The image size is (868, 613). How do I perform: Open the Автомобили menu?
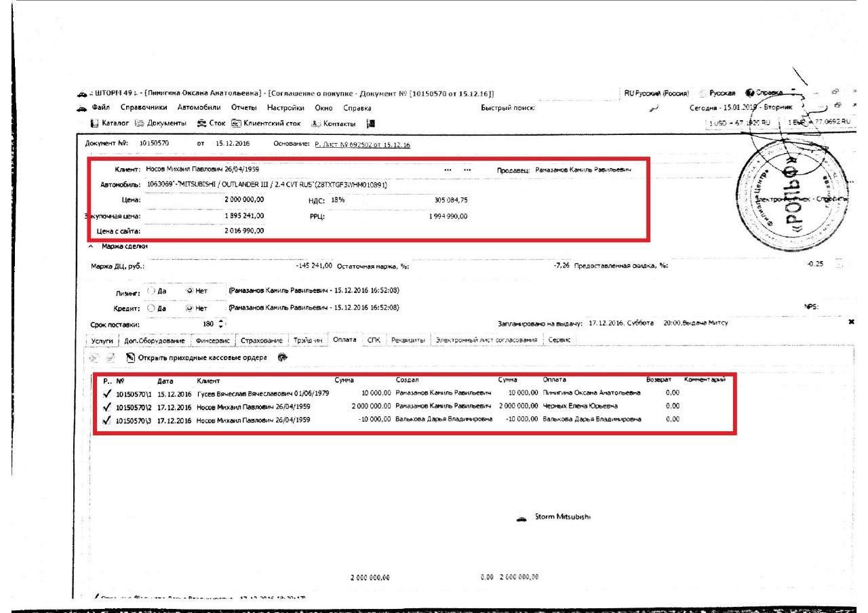point(199,108)
